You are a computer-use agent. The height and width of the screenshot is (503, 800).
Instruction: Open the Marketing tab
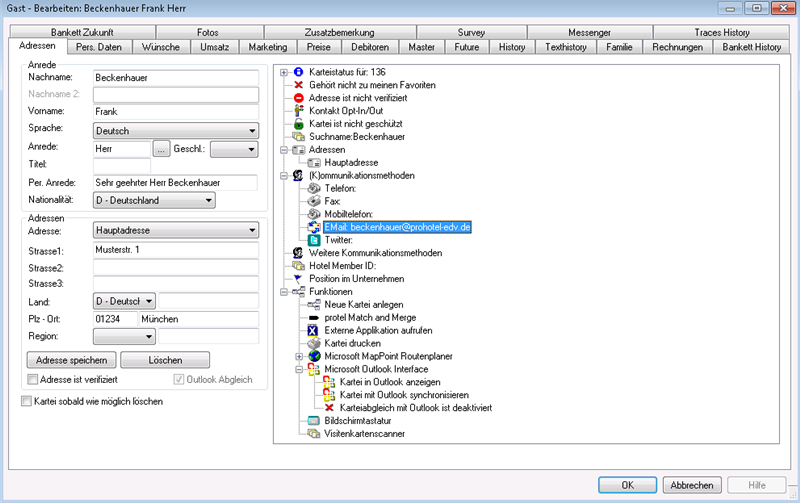point(268,47)
